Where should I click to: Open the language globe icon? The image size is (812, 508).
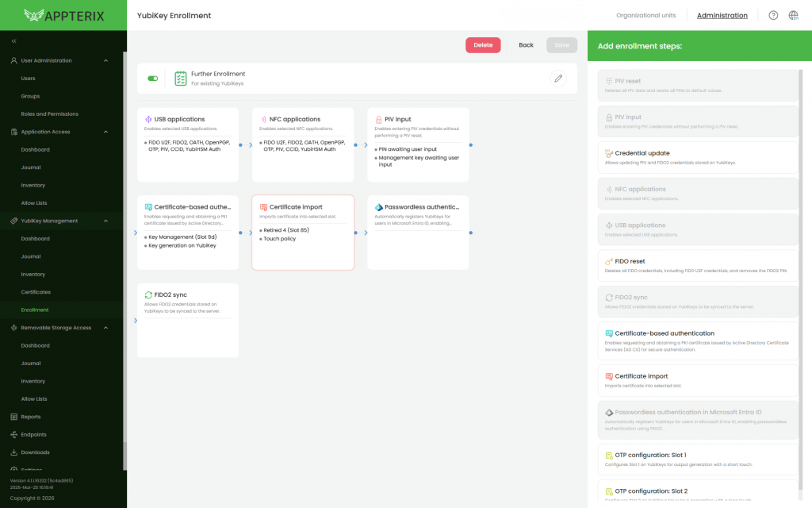click(x=793, y=16)
